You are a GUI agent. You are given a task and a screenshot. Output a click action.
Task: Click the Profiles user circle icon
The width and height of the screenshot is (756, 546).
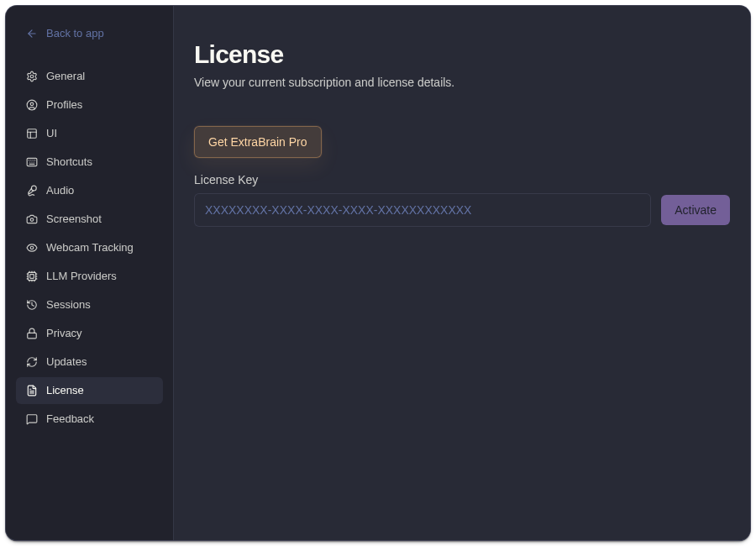point(32,105)
